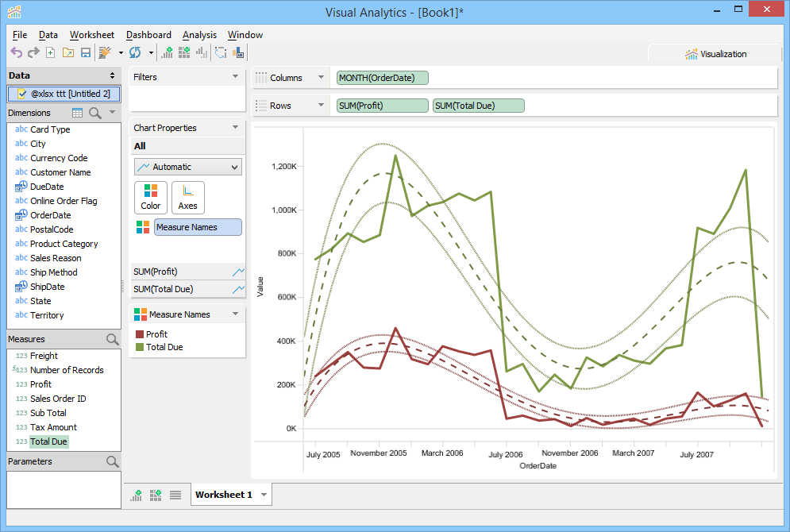Click the date icon beside OrderDate
790x532 pixels.
21,215
